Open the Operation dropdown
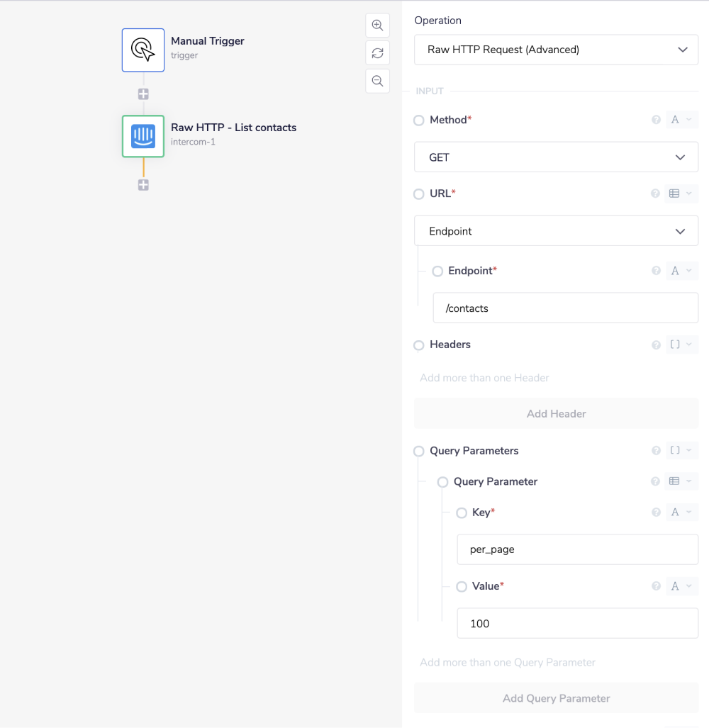709x728 pixels. point(556,50)
